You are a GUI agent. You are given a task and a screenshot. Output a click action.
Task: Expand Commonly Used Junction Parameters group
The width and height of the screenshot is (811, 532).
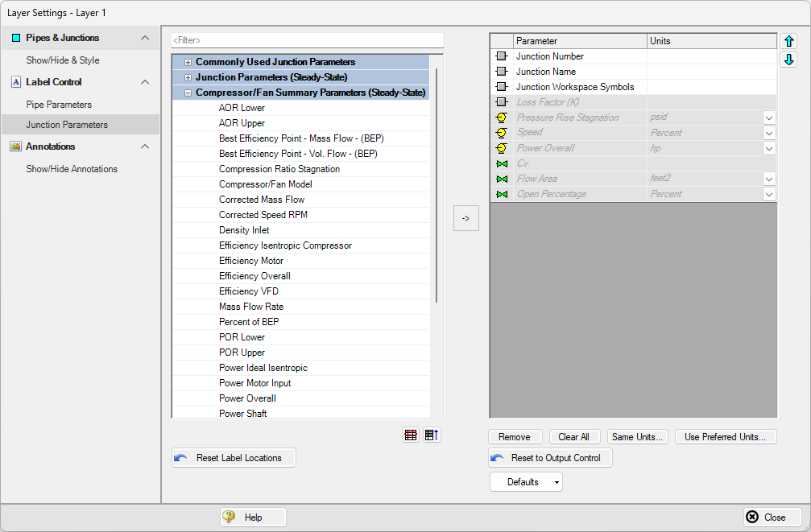tap(188, 62)
